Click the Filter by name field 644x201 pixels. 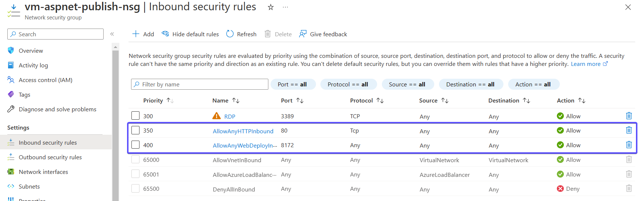tap(200, 84)
